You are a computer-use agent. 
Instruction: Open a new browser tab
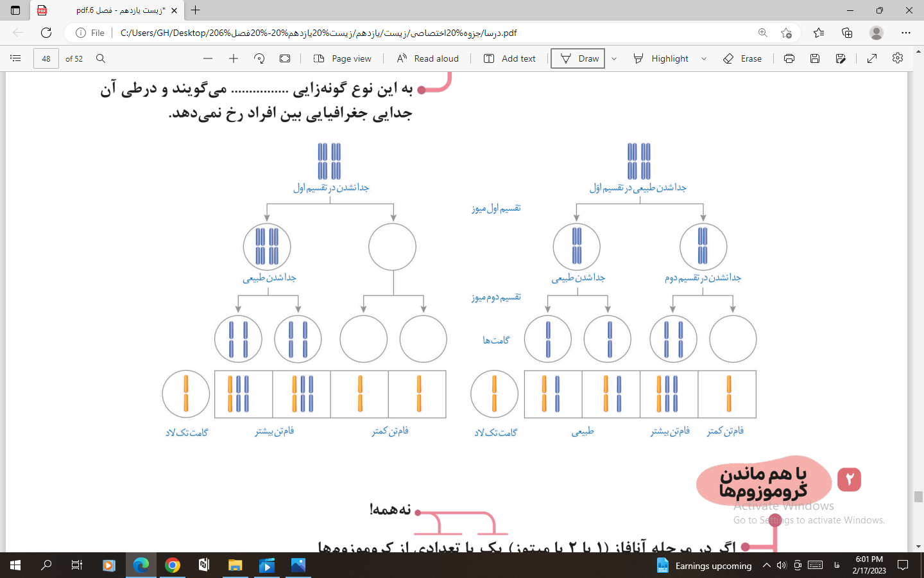tap(196, 10)
